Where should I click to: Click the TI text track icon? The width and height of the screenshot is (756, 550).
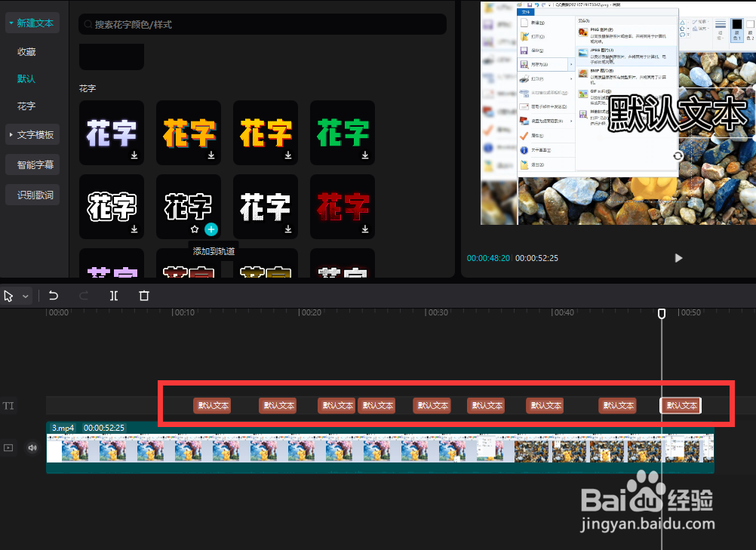[9, 406]
